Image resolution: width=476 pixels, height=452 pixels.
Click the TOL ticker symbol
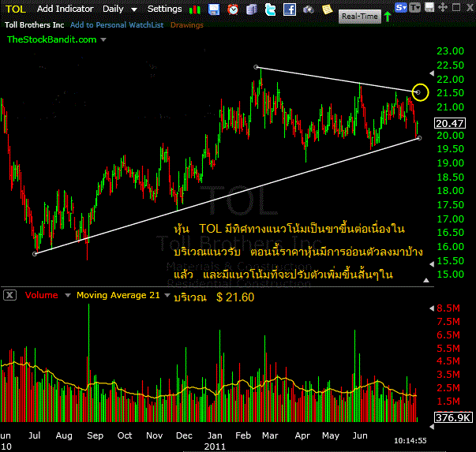16,9
